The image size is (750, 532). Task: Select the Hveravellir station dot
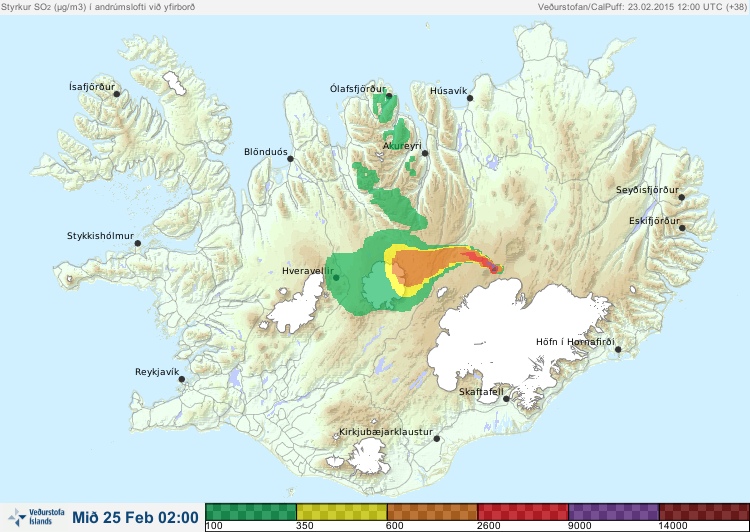point(336,277)
